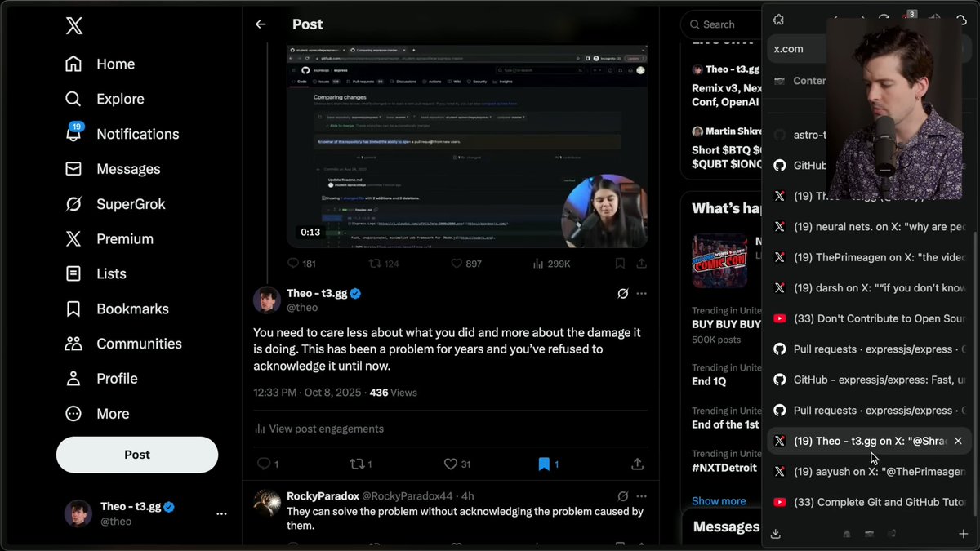
Task: Open the downloads icon in the tab panel
Action: coord(774,533)
